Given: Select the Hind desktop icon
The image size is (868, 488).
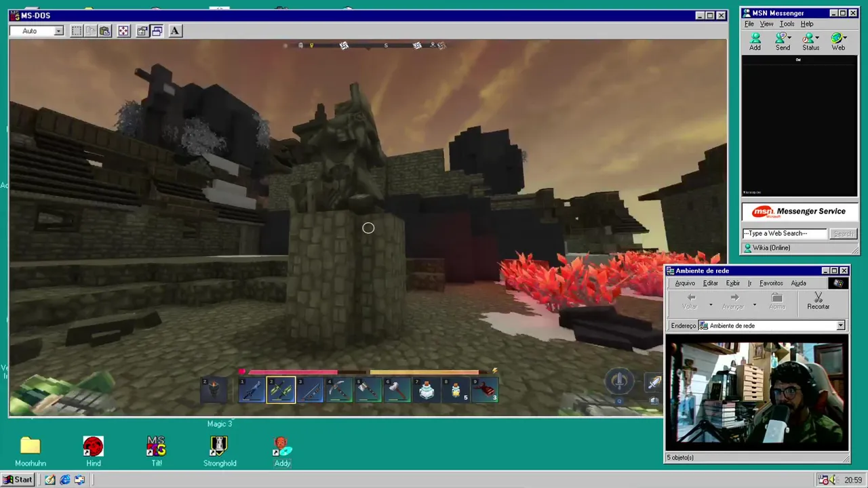Looking at the screenshot, I should (x=94, y=451).
